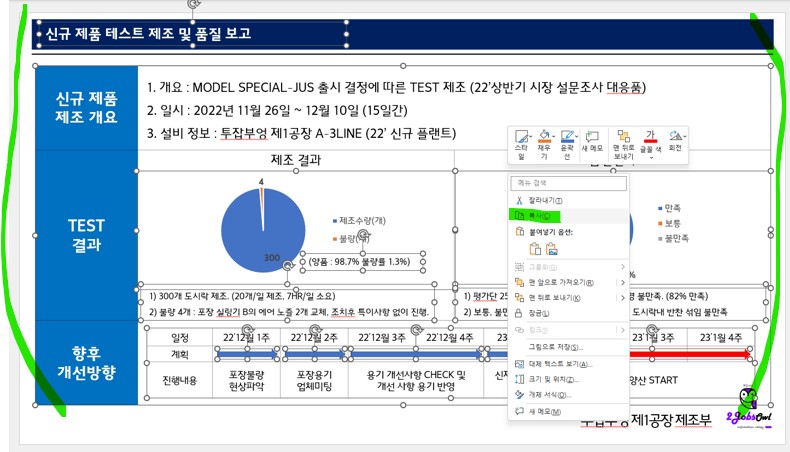The image size is (790, 452).
Task: Select the blue arrow under 22'12월 1주
Action: [247, 354]
